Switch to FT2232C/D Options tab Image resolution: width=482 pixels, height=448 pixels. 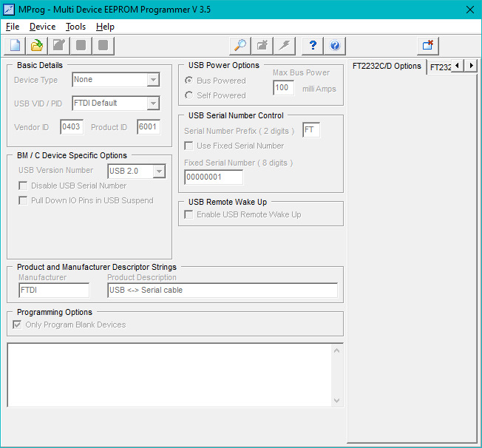click(x=387, y=66)
